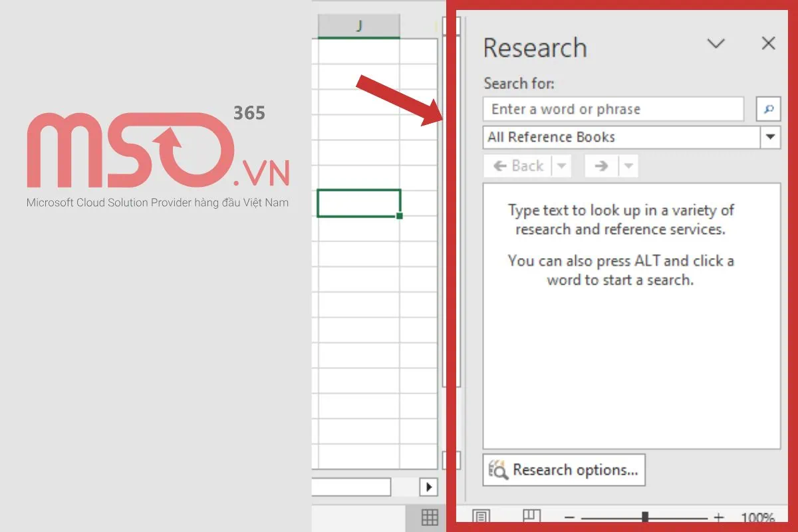Screen dimensions: 798x532
Task: Click the zoom slider handle
Action: [644, 517]
